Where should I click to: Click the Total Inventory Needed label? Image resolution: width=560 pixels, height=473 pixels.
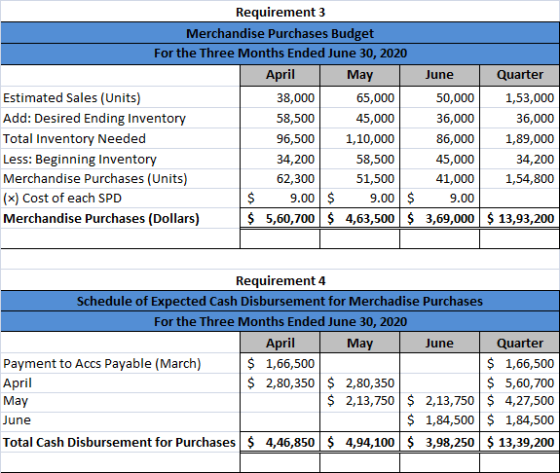point(74,139)
